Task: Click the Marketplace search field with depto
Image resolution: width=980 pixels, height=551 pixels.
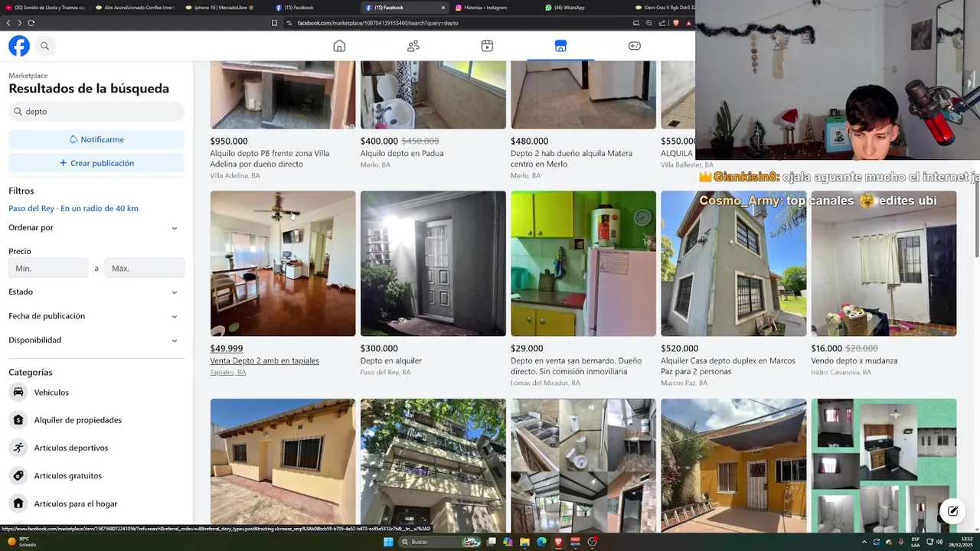Action: point(96,112)
